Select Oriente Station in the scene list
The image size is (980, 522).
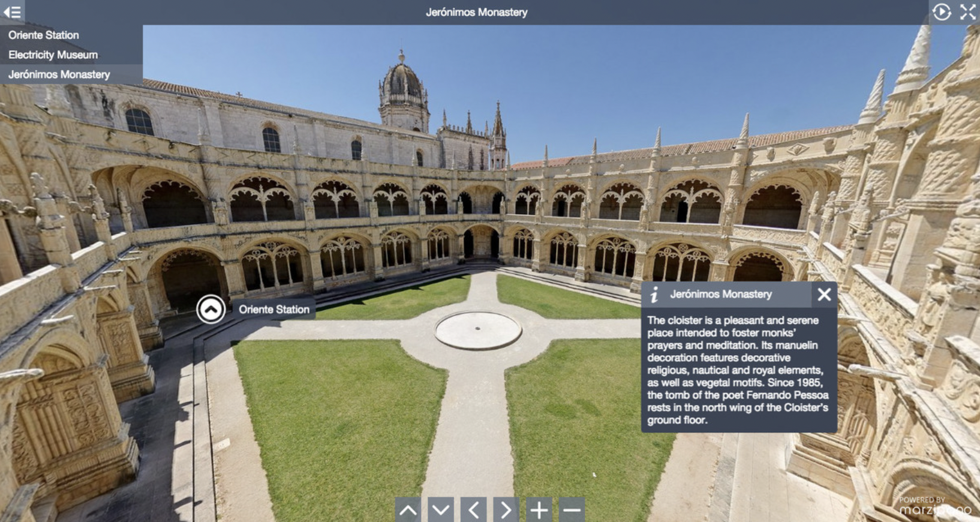coord(44,35)
